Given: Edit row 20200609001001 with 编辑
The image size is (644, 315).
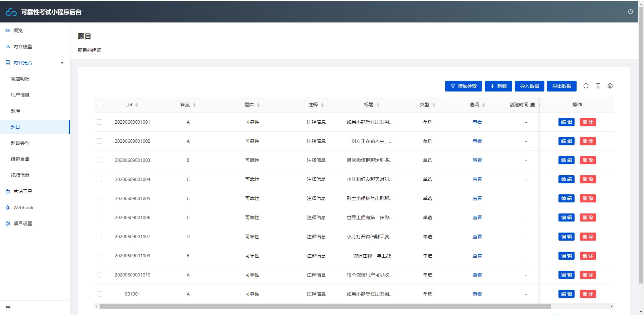Looking at the screenshot, I should pyautogui.click(x=567, y=122).
